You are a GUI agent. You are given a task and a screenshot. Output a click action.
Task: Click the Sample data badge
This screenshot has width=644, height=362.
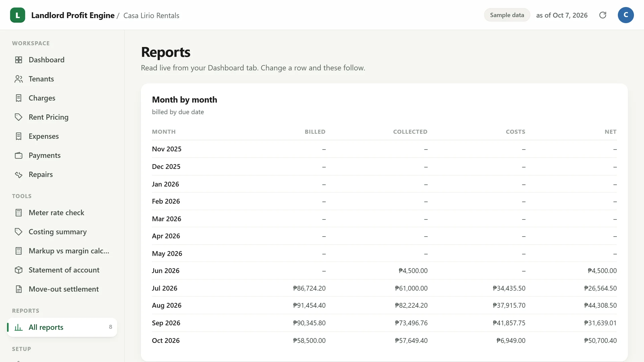[x=507, y=15]
